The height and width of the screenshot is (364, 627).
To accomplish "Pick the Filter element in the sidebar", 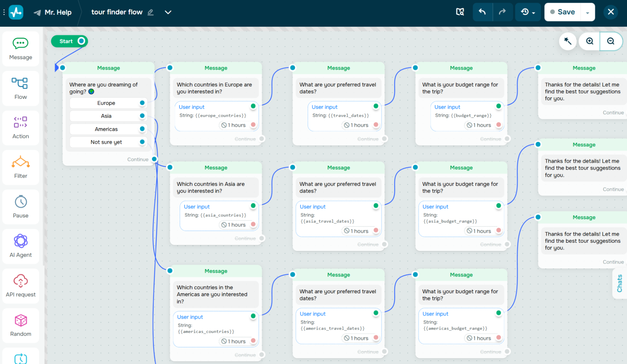I will point(20,167).
